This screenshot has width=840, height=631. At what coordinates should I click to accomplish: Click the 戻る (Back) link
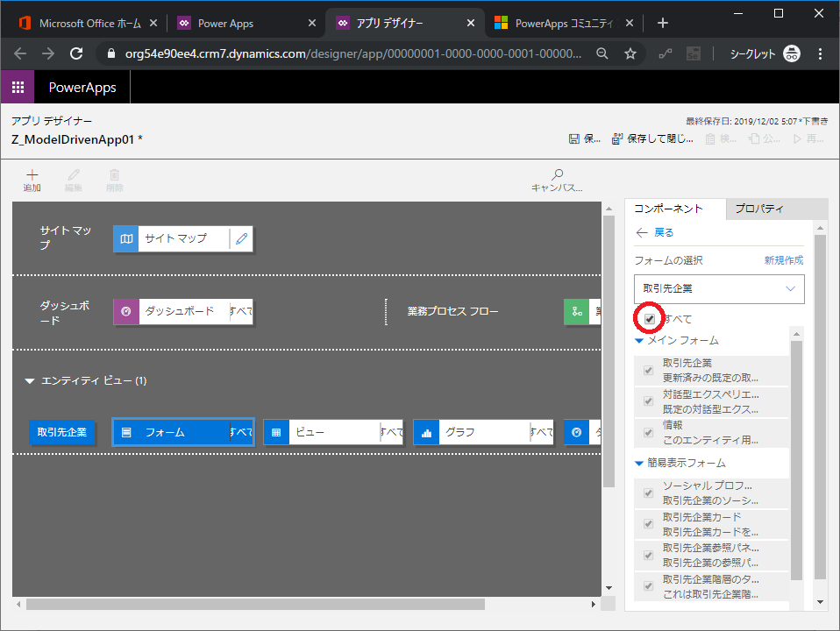pyautogui.click(x=655, y=232)
